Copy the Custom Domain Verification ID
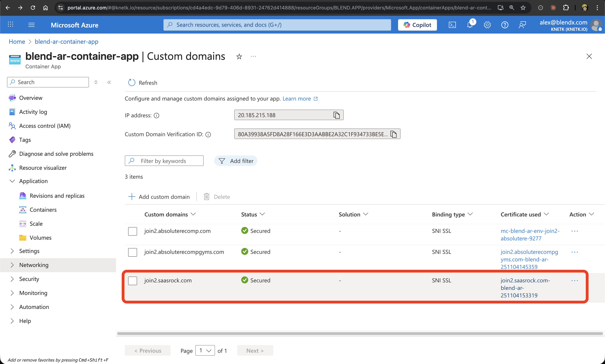 pyautogui.click(x=393, y=134)
